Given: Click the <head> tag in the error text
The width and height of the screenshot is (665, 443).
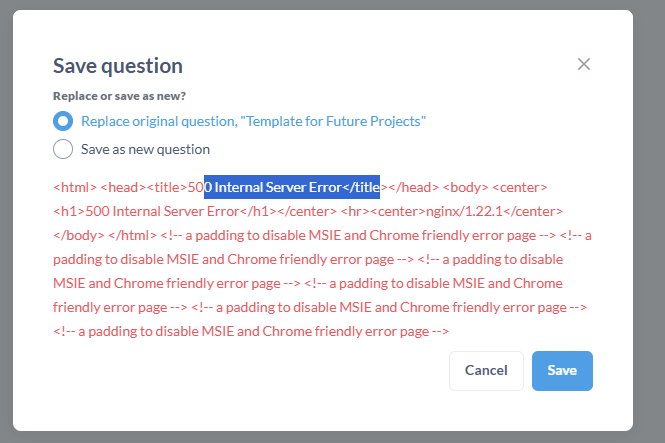Looking at the screenshot, I should (122, 187).
